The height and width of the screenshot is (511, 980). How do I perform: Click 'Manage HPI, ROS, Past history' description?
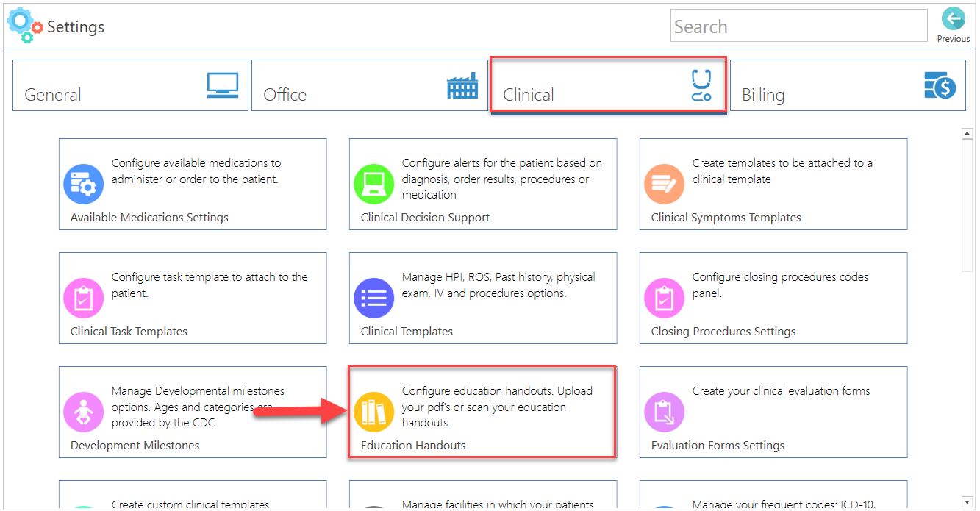click(x=498, y=285)
